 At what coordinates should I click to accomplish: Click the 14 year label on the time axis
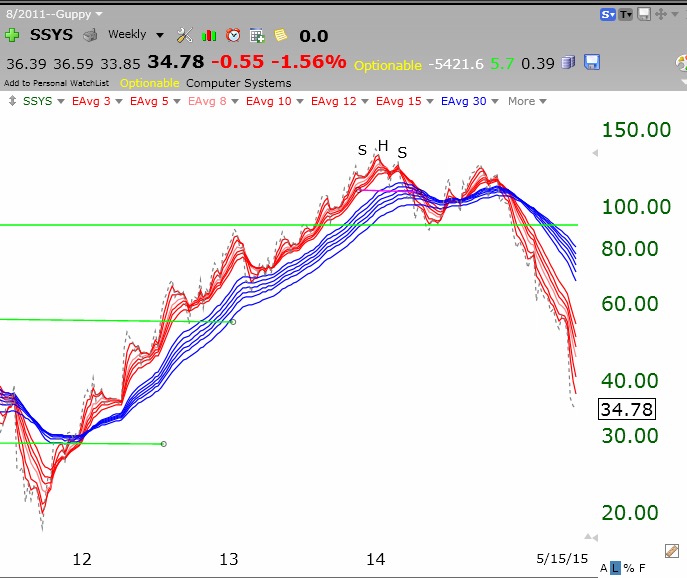click(375, 559)
